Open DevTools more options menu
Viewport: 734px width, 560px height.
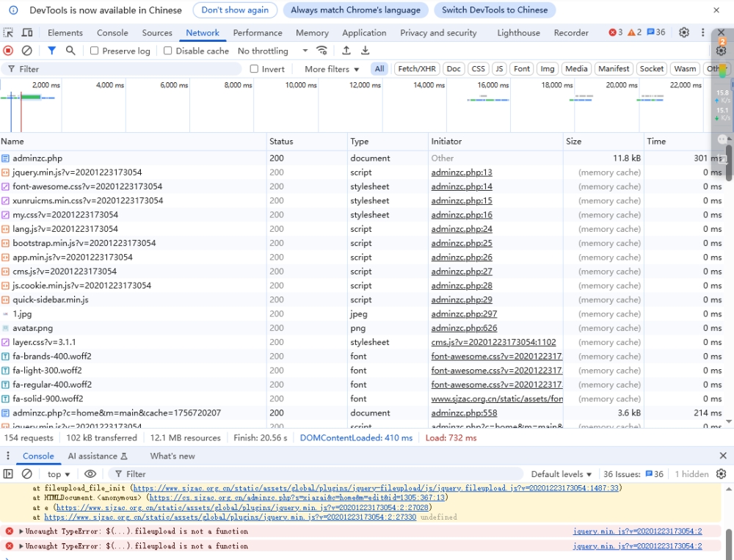coord(702,32)
